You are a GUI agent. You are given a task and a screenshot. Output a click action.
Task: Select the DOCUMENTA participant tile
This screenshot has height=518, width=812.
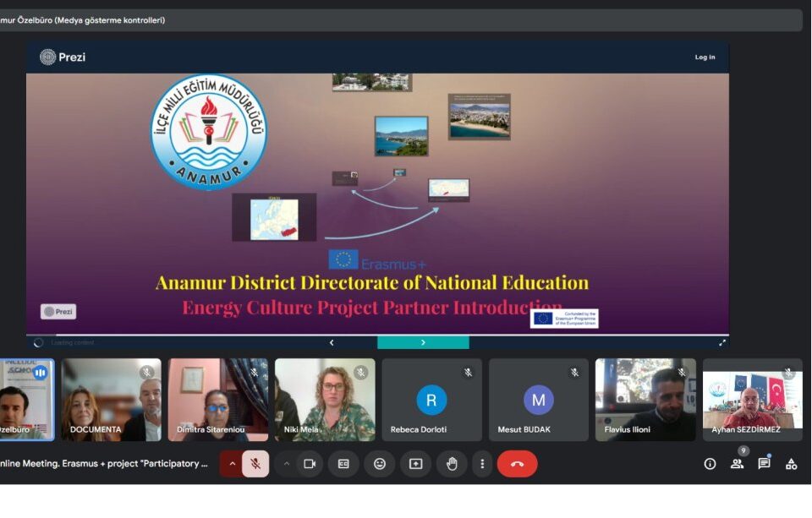click(x=111, y=400)
